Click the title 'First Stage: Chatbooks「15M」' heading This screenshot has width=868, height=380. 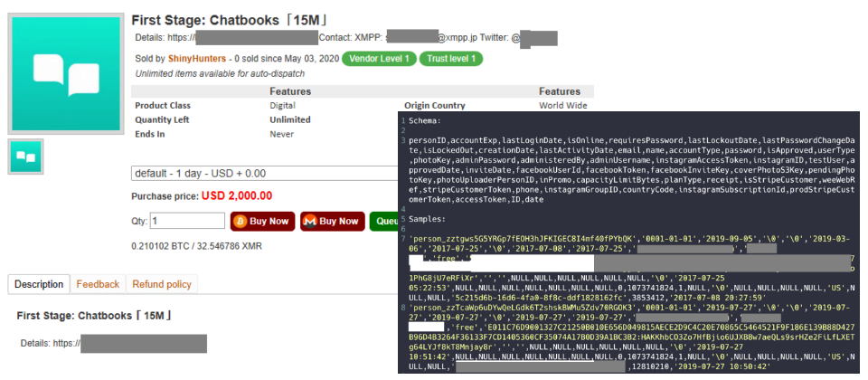[x=230, y=21]
